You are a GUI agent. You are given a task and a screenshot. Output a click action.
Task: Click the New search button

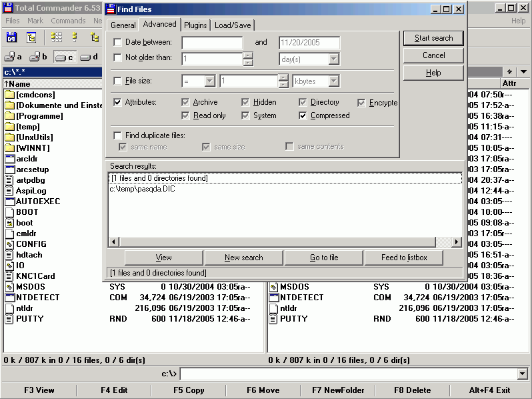[243, 258]
